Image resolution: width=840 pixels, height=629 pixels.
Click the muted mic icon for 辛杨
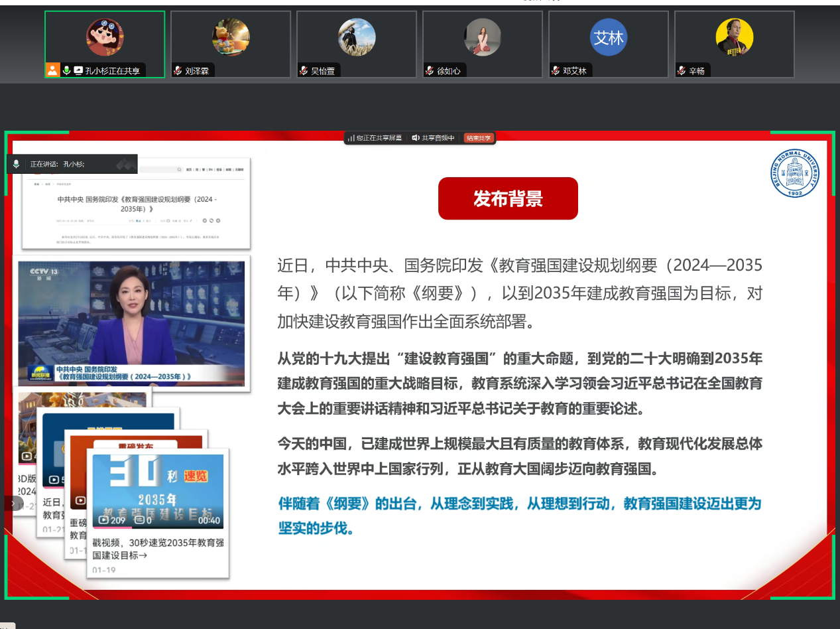pos(682,70)
